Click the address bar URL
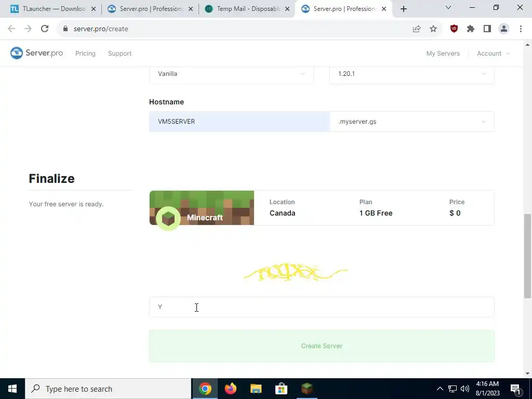Screen dimensions: 532x399 click(101, 29)
